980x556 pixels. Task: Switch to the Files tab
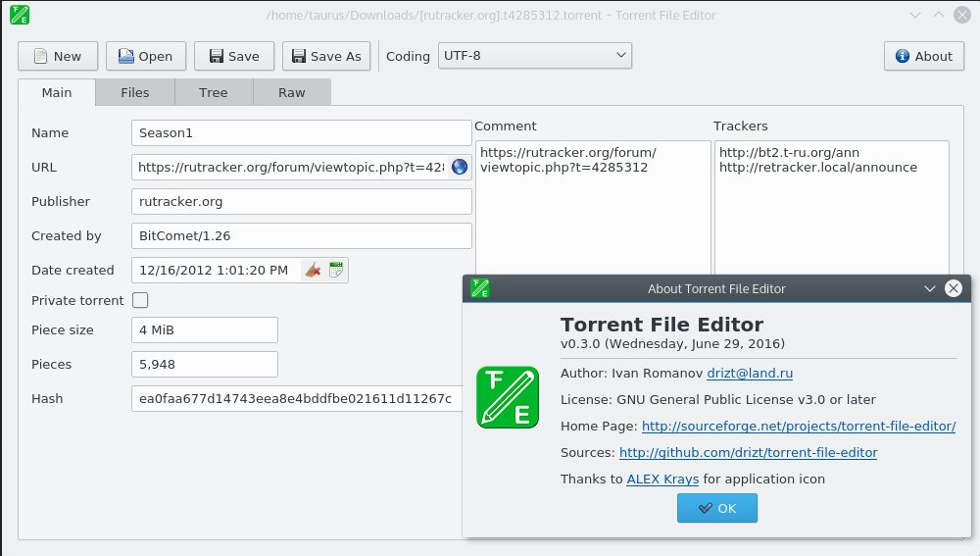coord(135,92)
